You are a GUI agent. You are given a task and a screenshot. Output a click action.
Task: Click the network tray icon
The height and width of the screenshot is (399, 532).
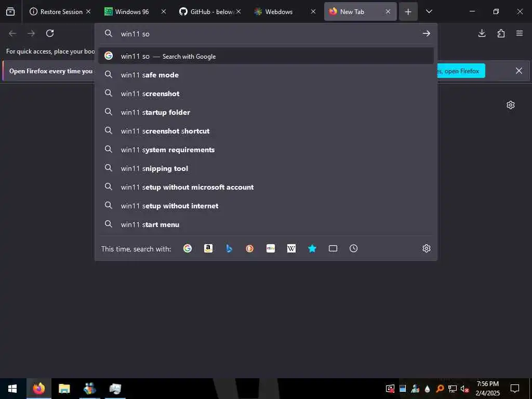click(452, 389)
